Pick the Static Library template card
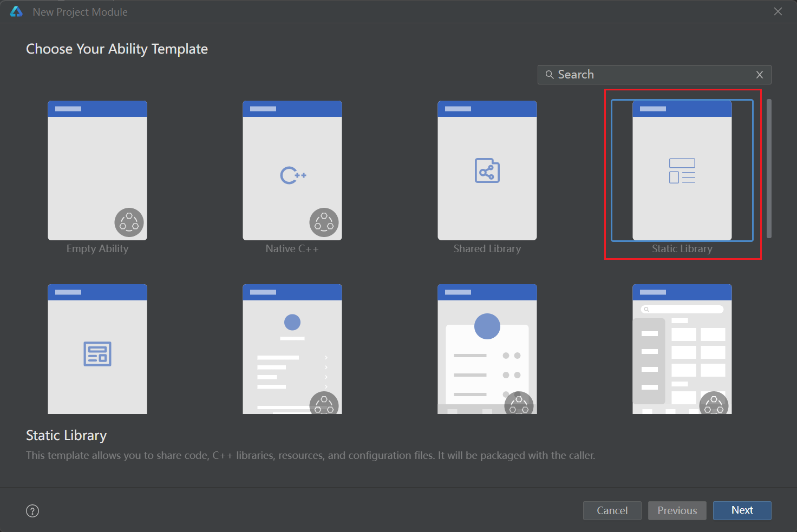 (x=682, y=170)
